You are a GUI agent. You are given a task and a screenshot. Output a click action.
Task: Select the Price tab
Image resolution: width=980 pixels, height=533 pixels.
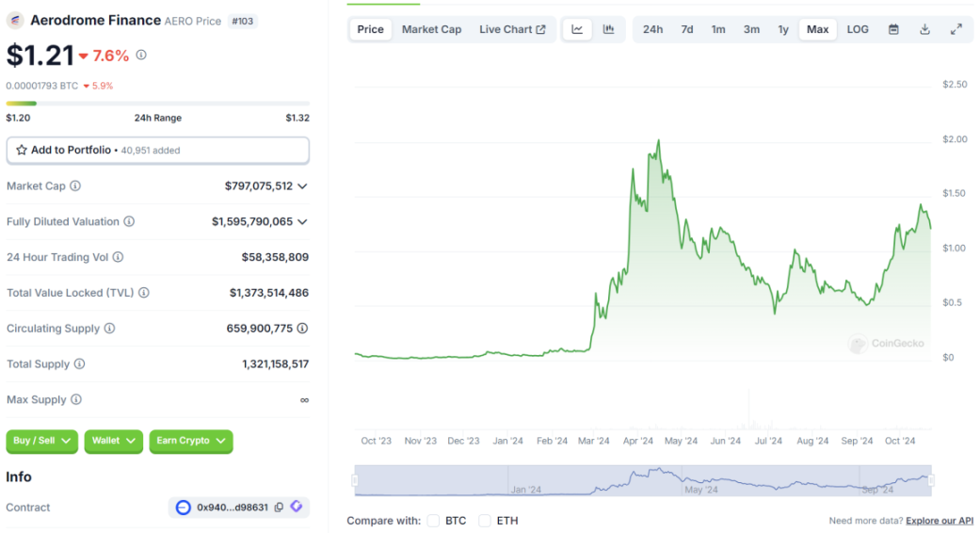(x=371, y=29)
